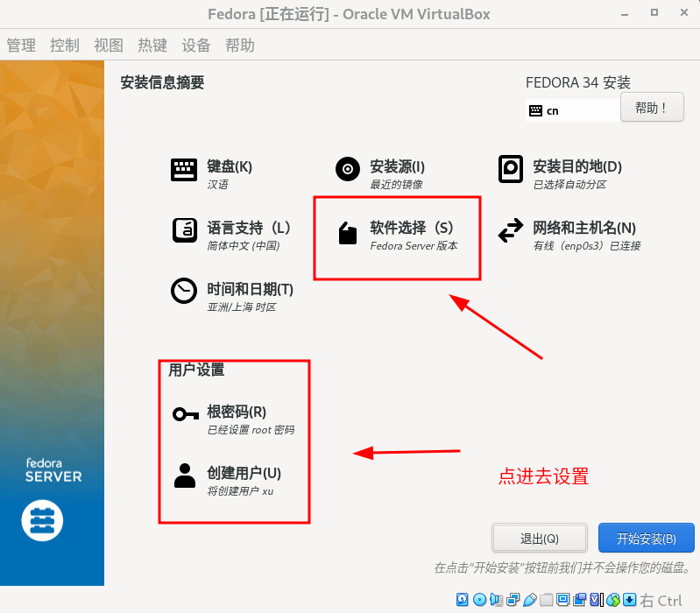Click the 开始安装(B) begin installation button
This screenshot has height=613, width=700.
[x=646, y=538]
